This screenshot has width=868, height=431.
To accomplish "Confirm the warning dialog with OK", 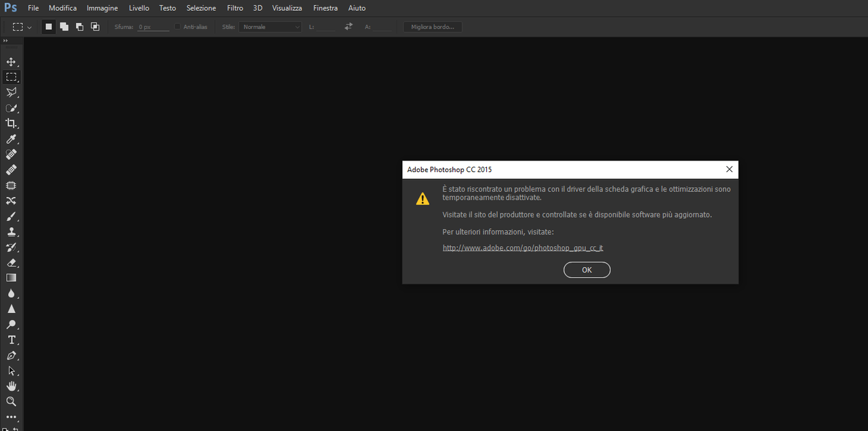I will coord(587,270).
